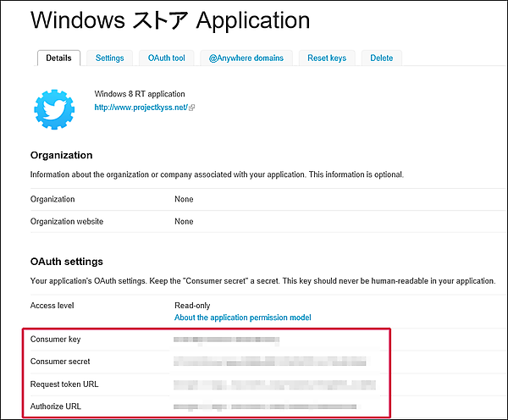
Task: Open the Details tab
Action: (x=58, y=58)
